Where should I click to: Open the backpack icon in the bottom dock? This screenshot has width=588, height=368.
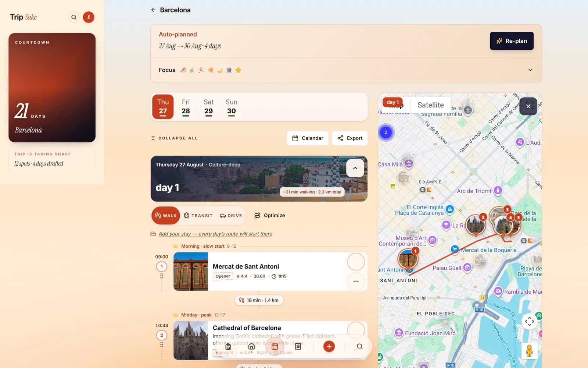point(228,346)
